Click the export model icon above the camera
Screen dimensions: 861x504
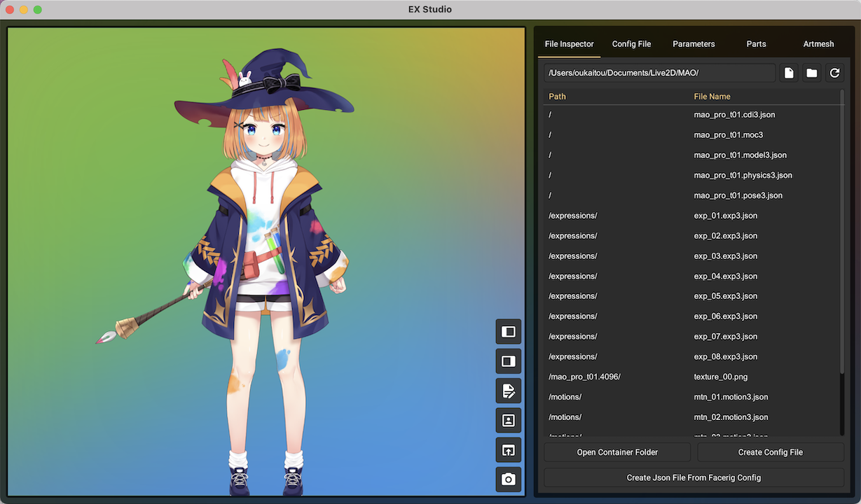click(508, 449)
